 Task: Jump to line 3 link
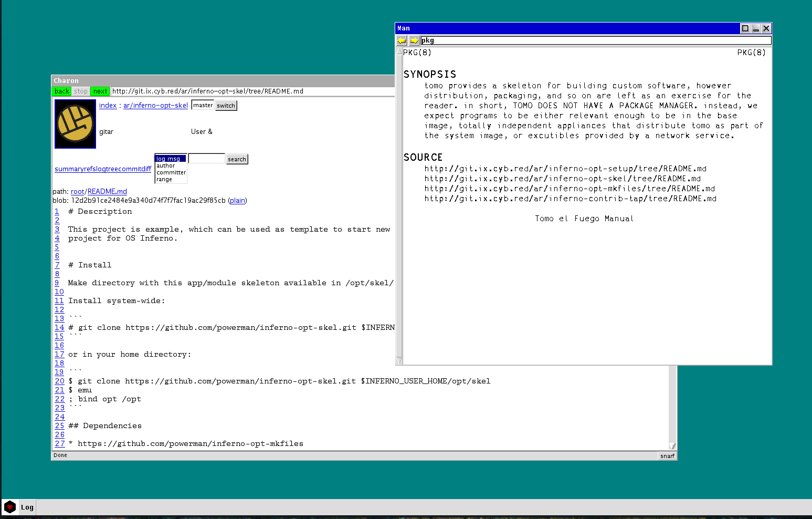click(57, 230)
